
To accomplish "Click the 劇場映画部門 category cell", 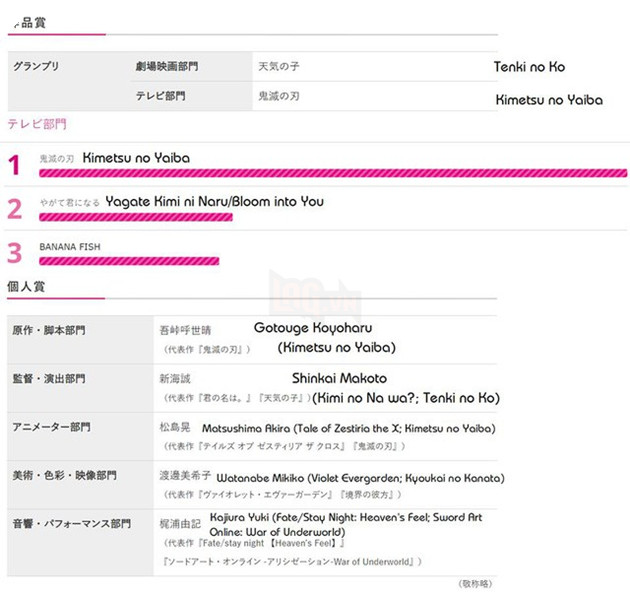I will click(x=167, y=66).
